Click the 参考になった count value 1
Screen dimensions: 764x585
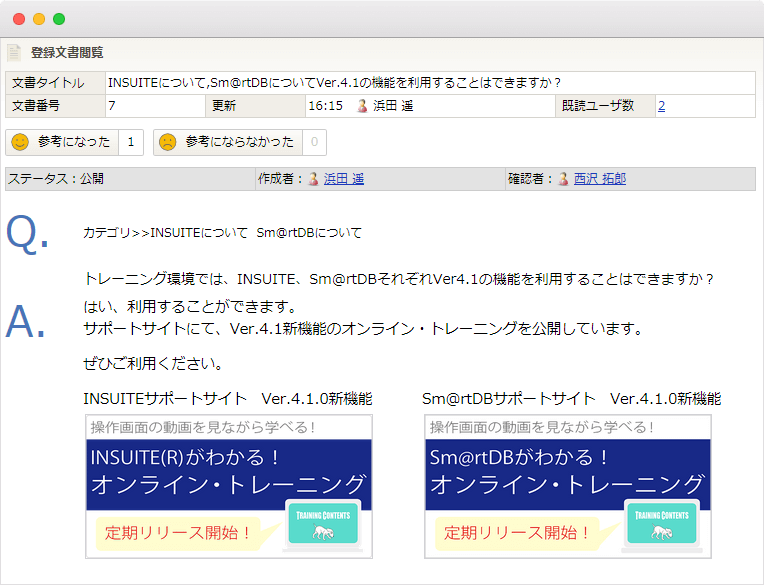pyautogui.click(x=131, y=142)
